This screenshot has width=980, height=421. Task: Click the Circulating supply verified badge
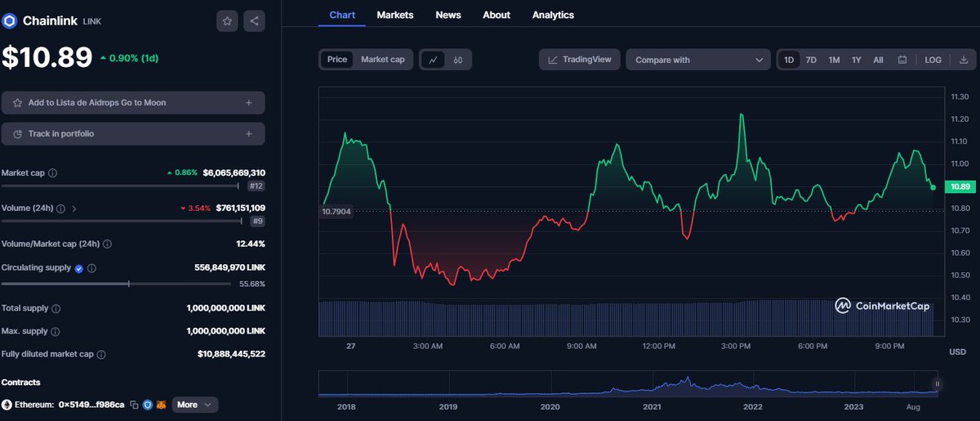click(78, 268)
